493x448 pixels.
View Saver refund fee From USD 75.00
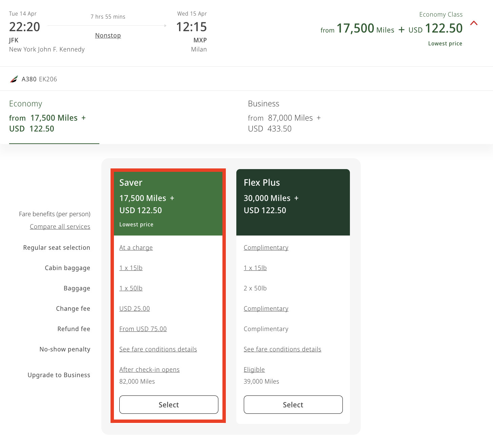143,329
